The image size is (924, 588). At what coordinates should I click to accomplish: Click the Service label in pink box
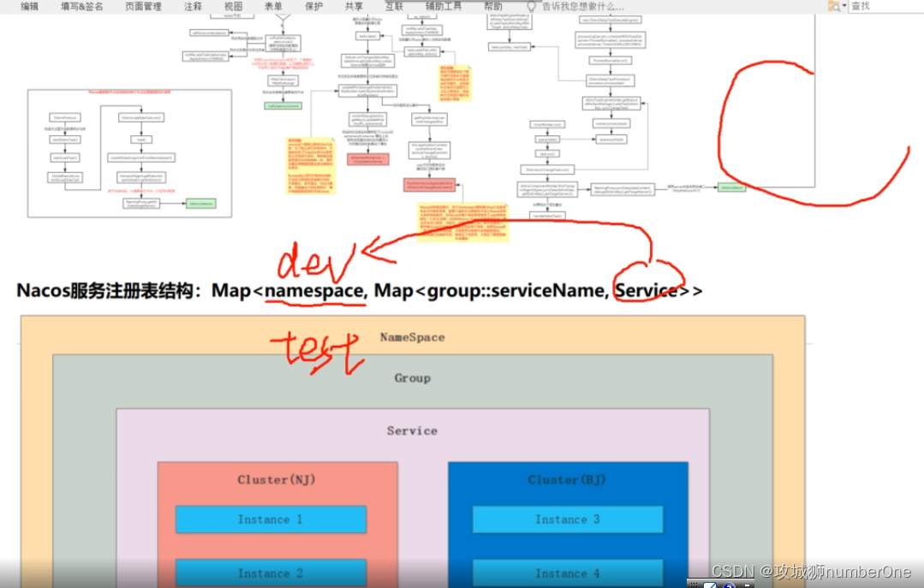(x=412, y=431)
